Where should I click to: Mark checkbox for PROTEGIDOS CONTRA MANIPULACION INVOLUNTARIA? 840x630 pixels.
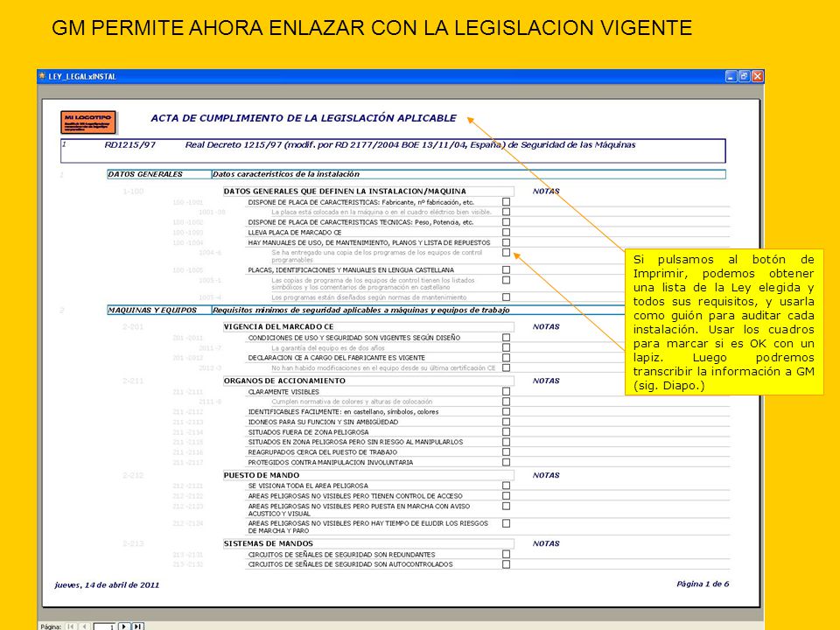pyautogui.click(x=507, y=462)
